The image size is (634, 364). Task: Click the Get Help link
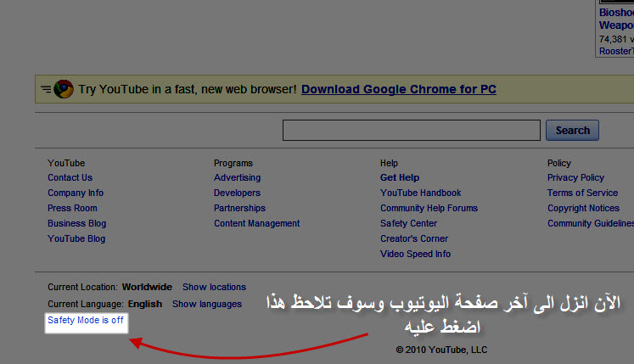400,177
